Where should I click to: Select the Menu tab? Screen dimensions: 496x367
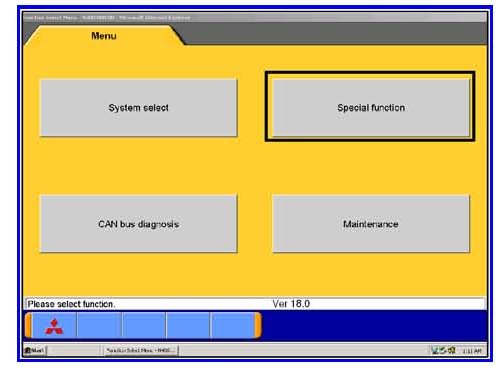click(104, 36)
